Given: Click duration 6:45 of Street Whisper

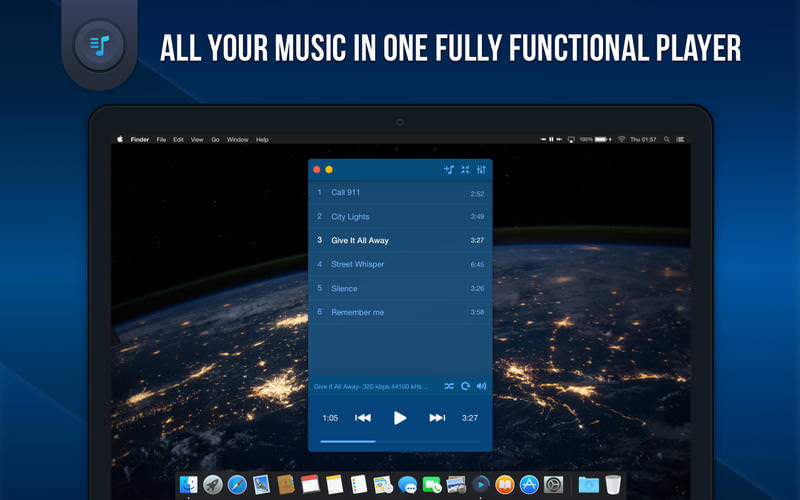Looking at the screenshot, I should (477, 264).
